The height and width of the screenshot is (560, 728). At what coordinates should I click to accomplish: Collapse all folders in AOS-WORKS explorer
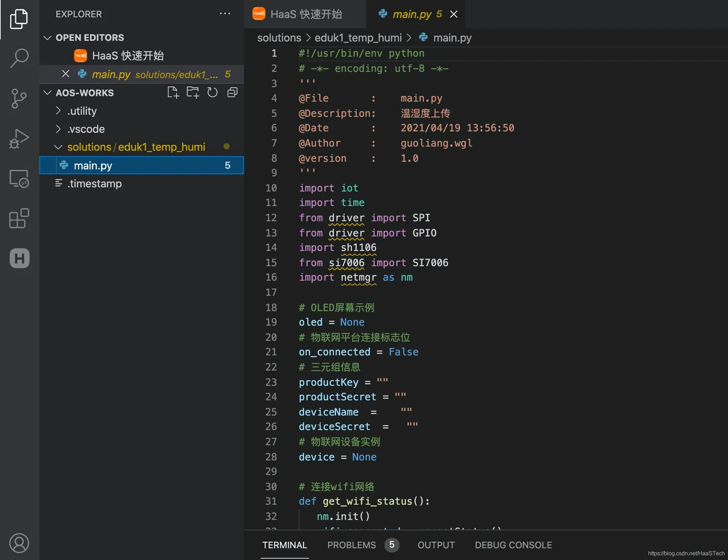[x=232, y=93]
